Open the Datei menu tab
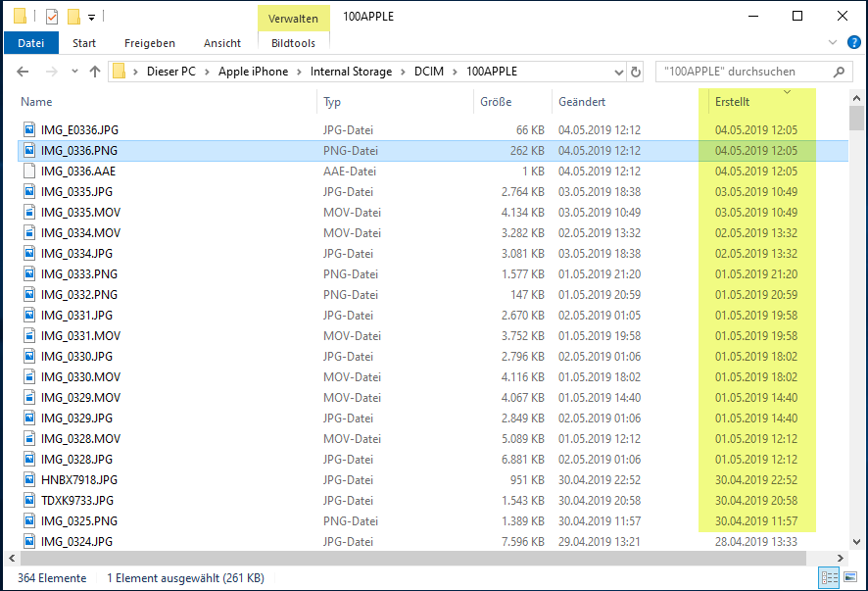 coord(31,43)
